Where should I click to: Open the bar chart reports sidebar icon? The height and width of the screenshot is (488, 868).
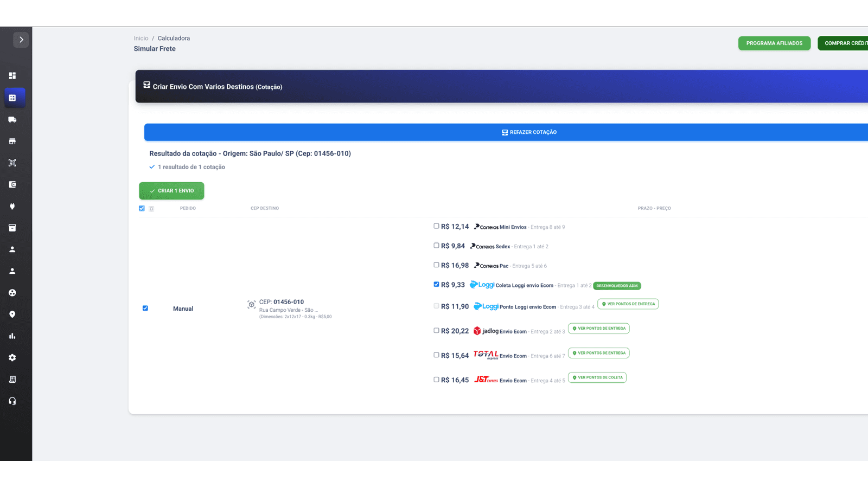[x=12, y=336]
